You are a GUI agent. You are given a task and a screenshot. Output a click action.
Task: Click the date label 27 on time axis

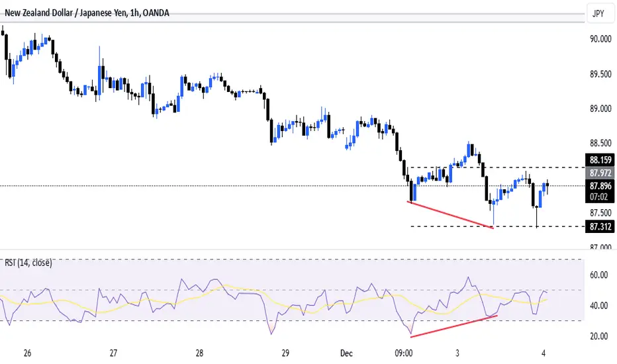coord(113,353)
